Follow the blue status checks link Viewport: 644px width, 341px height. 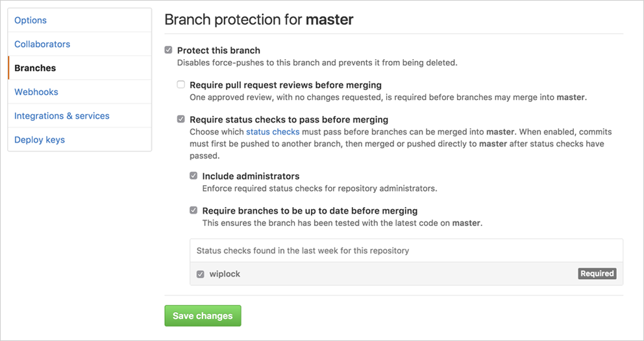pyautogui.click(x=273, y=132)
